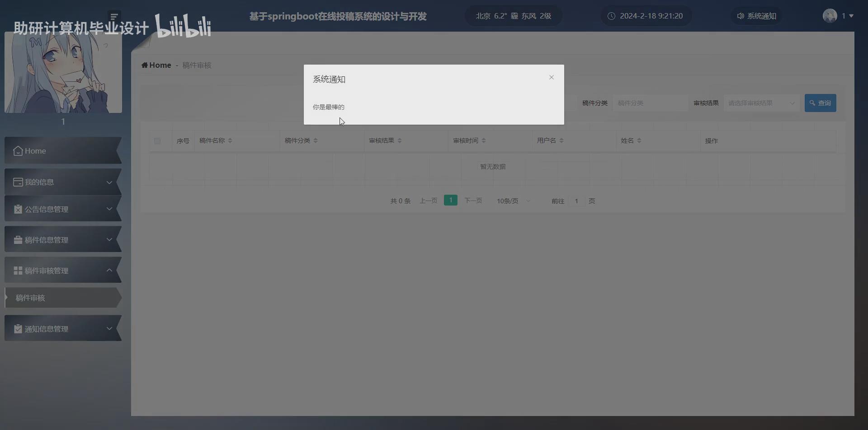The width and height of the screenshot is (868, 430).
Task: Open the 请选择审核结果 dropdown
Action: [761, 103]
